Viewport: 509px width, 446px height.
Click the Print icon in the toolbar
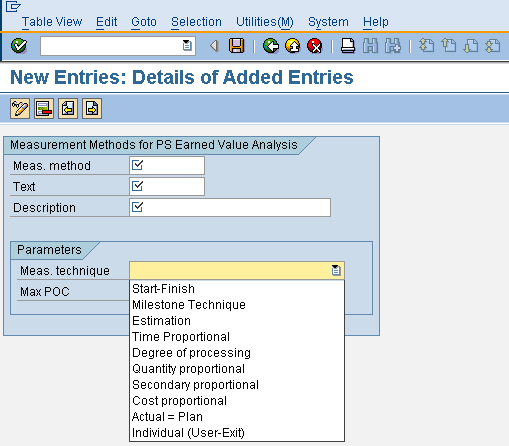(x=348, y=46)
